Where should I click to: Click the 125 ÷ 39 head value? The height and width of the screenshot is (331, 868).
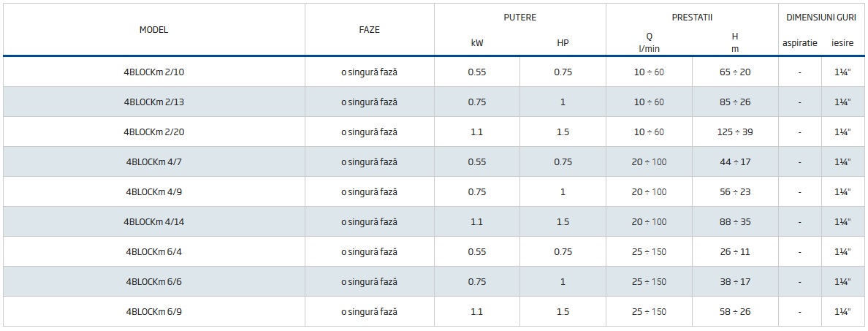click(x=735, y=132)
